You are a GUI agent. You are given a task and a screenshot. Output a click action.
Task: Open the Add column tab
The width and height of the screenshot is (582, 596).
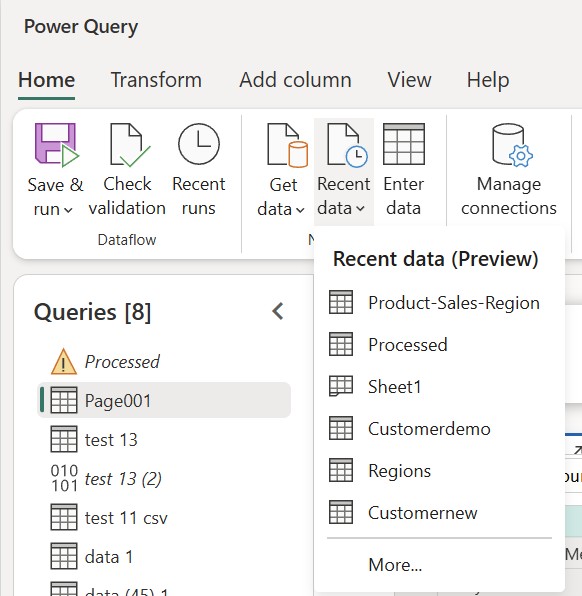(x=295, y=80)
